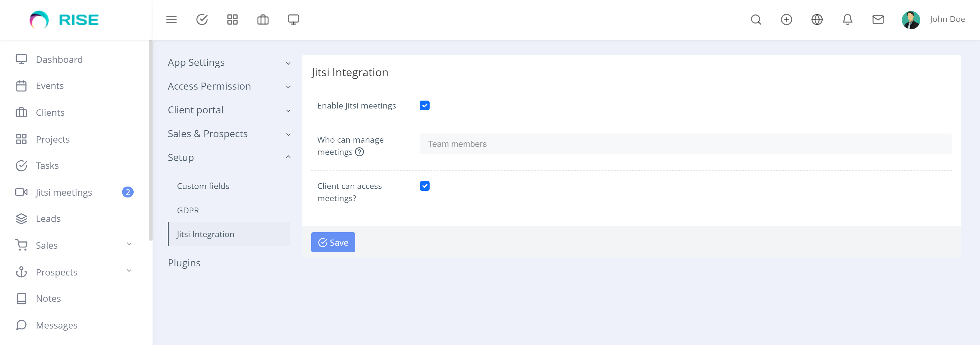Open the Leads stack icon in sidebar
Screen dimensions: 980x345
tap(21, 219)
